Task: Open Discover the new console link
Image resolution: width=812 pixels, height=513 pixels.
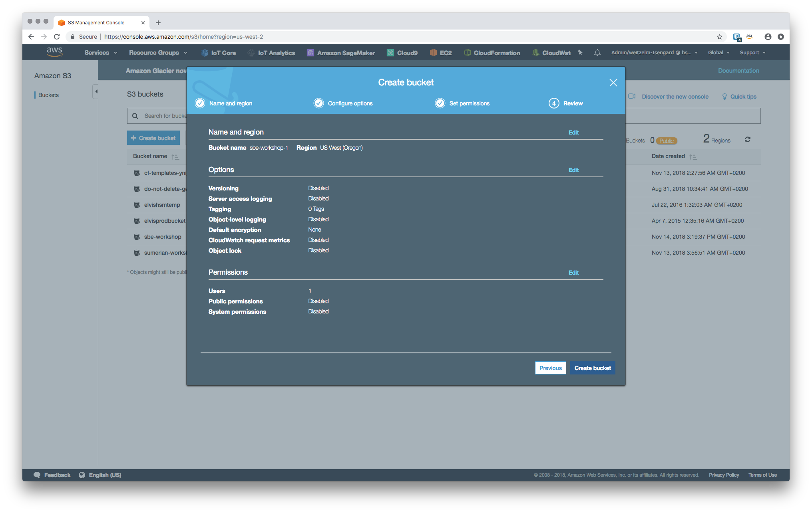Action: click(x=675, y=97)
